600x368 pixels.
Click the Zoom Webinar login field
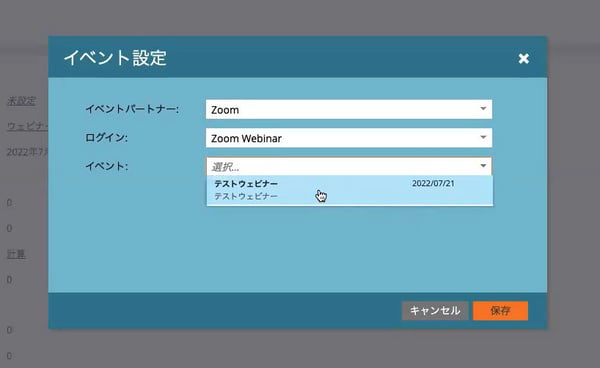pyautogui.click(x=349, y=138)
